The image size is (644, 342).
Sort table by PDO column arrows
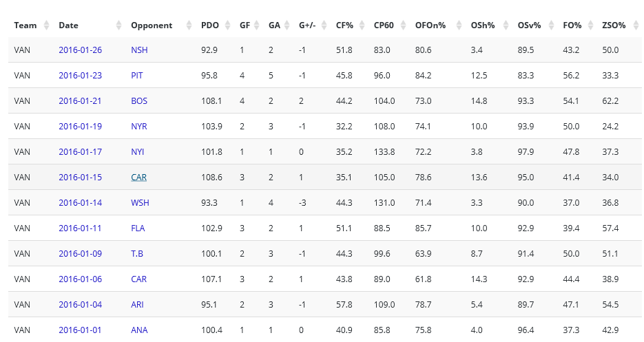tap(227, 25)
